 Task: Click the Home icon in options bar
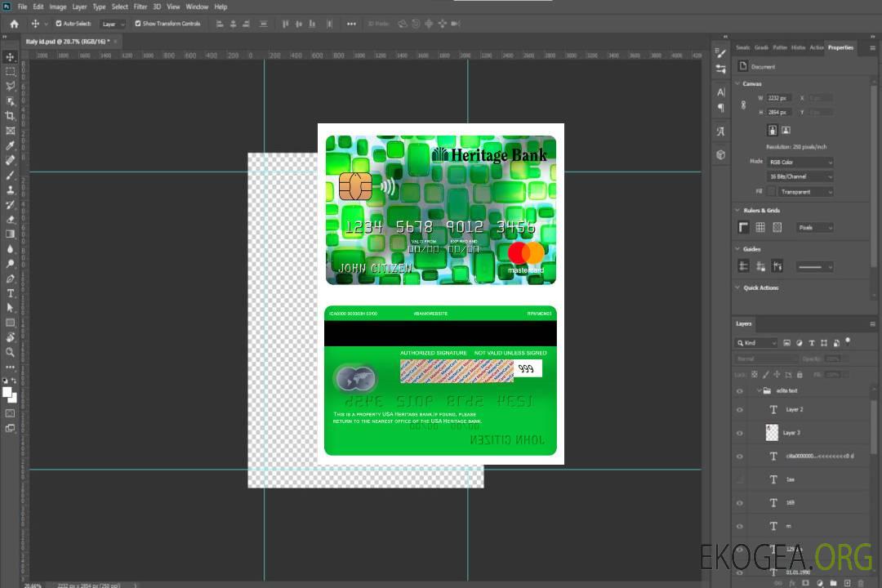[x=14, y=24]
